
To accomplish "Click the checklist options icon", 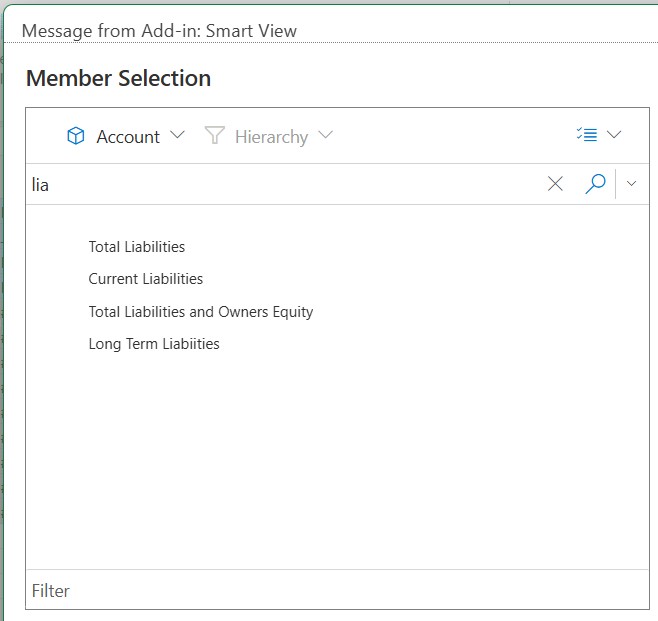I will [x=587, y=135].
